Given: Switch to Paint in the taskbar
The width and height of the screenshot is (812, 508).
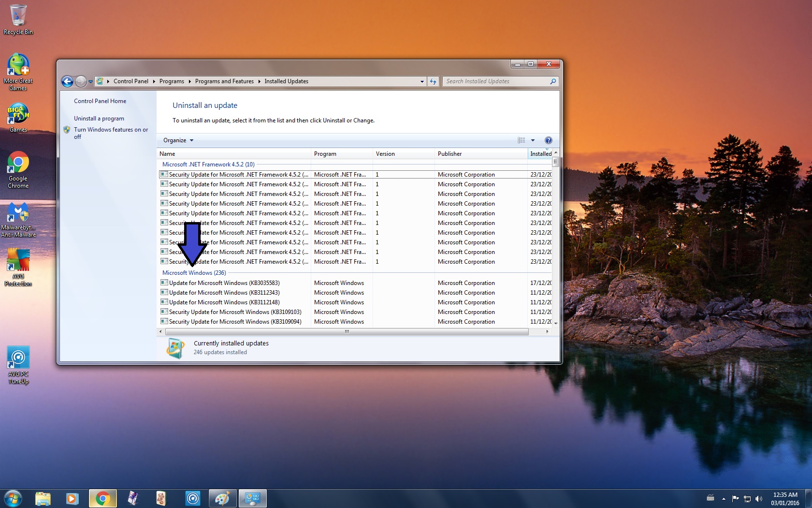Looking at the screenshot, I should tap(222, 498).
